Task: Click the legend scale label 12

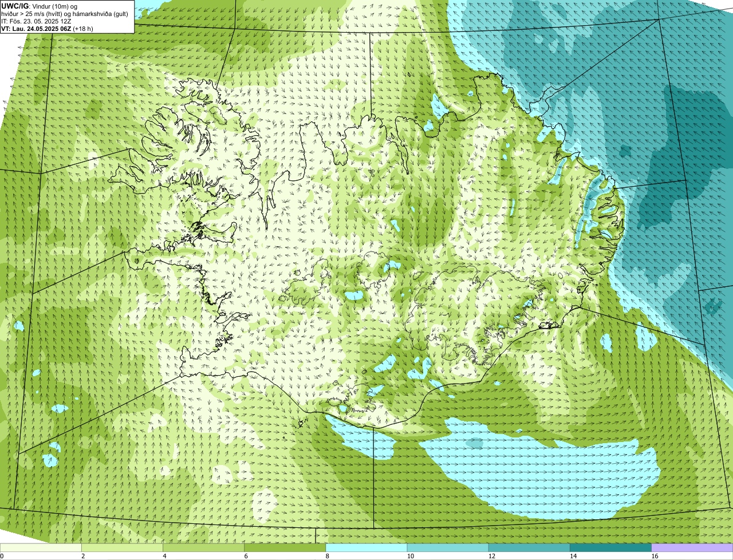Action: pyautogui.click(x=492, y=556)
